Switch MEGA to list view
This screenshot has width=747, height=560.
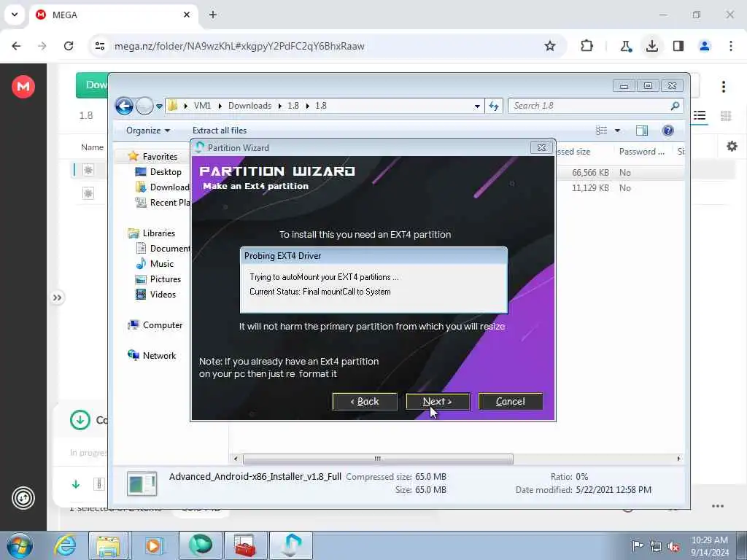click(x=700, y=116)
